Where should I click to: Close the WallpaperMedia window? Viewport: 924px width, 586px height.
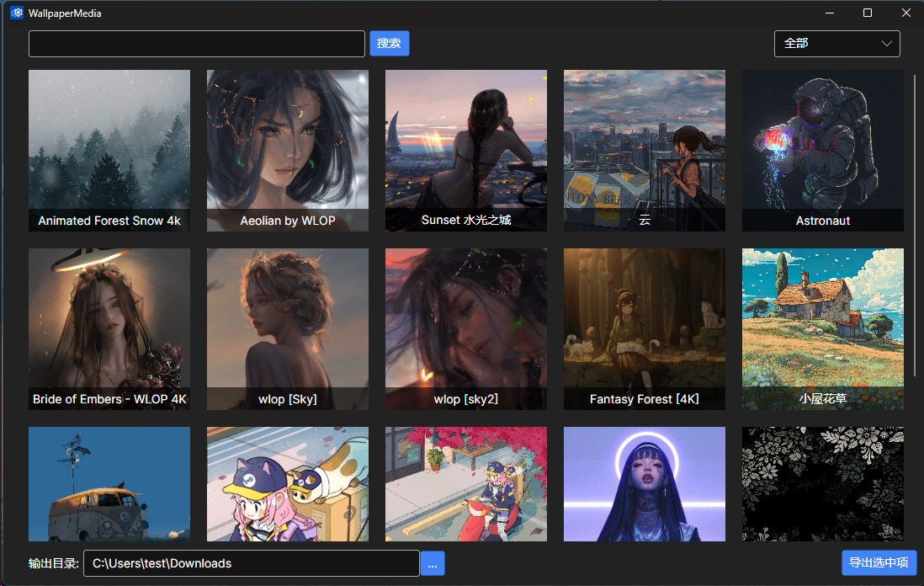coord(905,13)
